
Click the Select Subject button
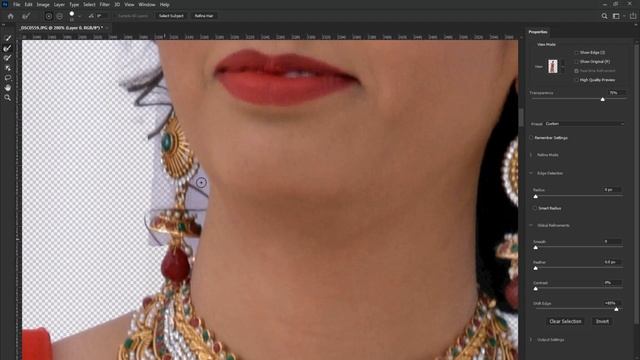[171, 16]
